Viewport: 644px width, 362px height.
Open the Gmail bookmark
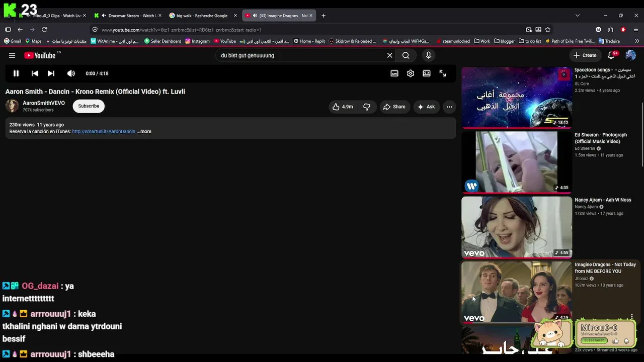pyautogui.click(x=12, y=41)
